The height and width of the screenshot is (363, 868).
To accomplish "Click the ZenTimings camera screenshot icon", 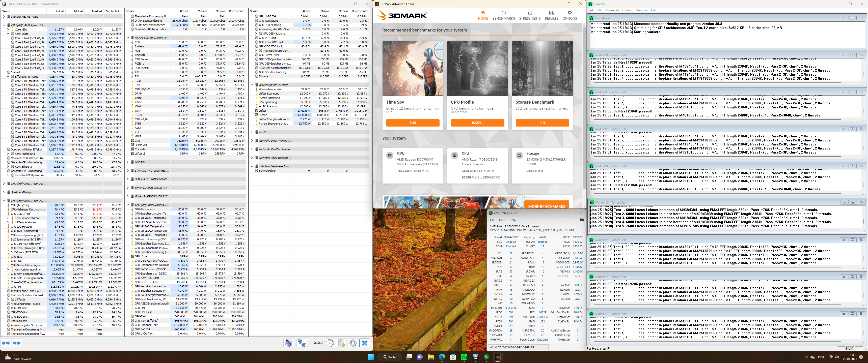I will coord(582,220).
